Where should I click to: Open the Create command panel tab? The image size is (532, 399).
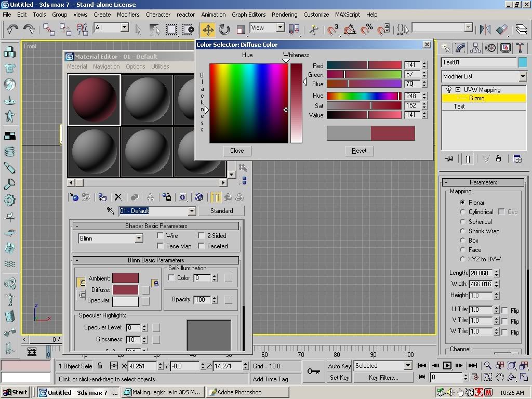pyautogui.click(x=446, y=48)
